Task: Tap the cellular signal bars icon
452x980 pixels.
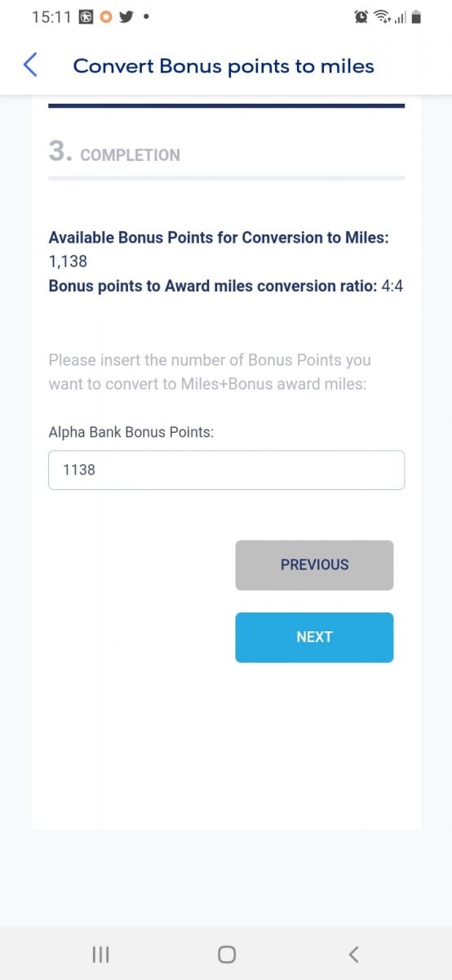Action: pyautogui.click(x=401, y=16)
